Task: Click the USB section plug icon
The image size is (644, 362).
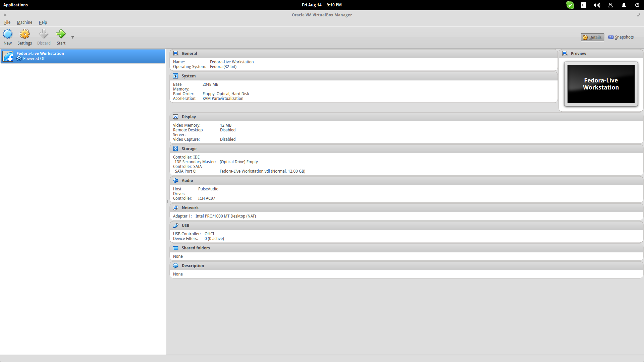Action: pyautogui.click(x=175, y=225)
